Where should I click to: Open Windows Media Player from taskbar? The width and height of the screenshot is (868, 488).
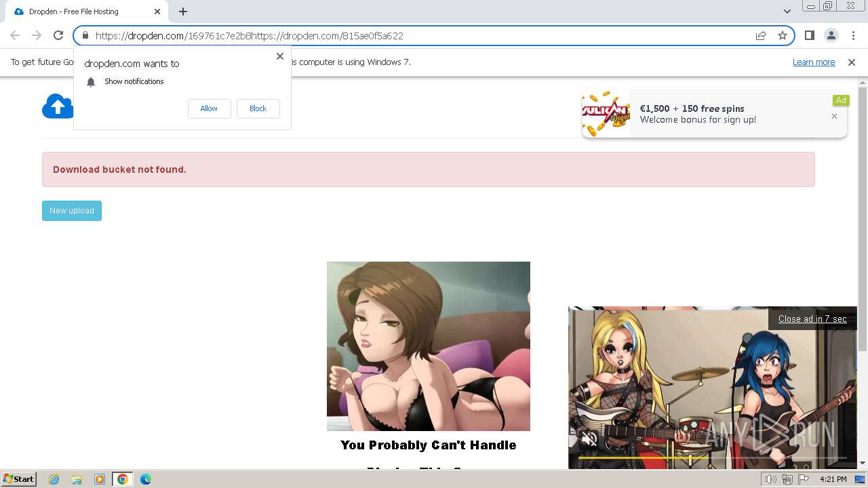pos(100,479)
